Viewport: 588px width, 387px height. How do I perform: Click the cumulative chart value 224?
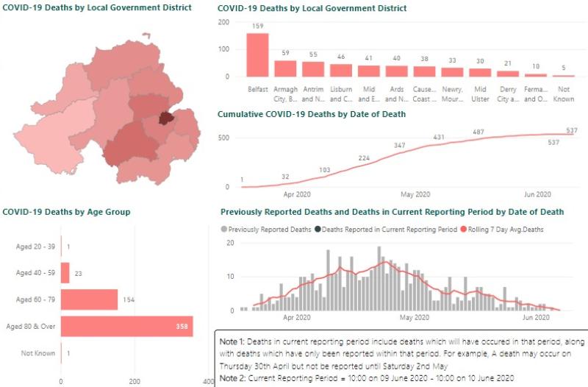pos(364,158)
